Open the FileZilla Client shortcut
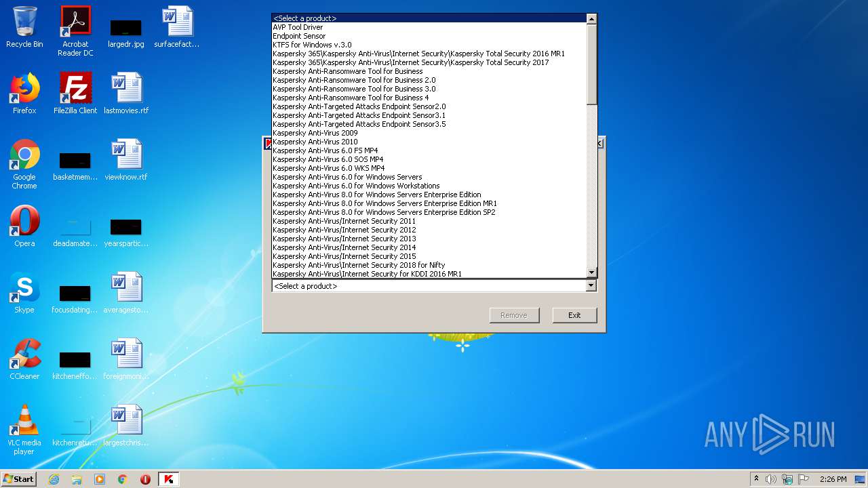Viewport: 868px width, 488px height. 75,94
